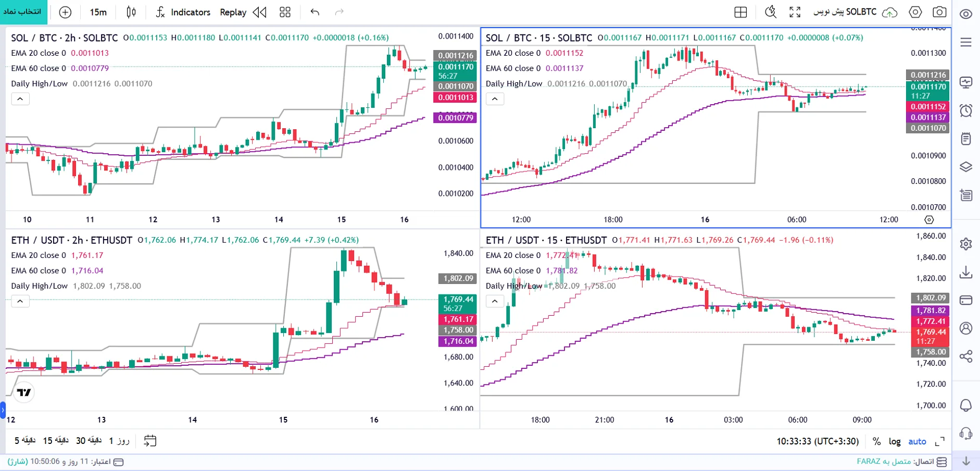Toggle percent scale mode
The width and height of the screenshot is (980, 471).
pos(877,441)
